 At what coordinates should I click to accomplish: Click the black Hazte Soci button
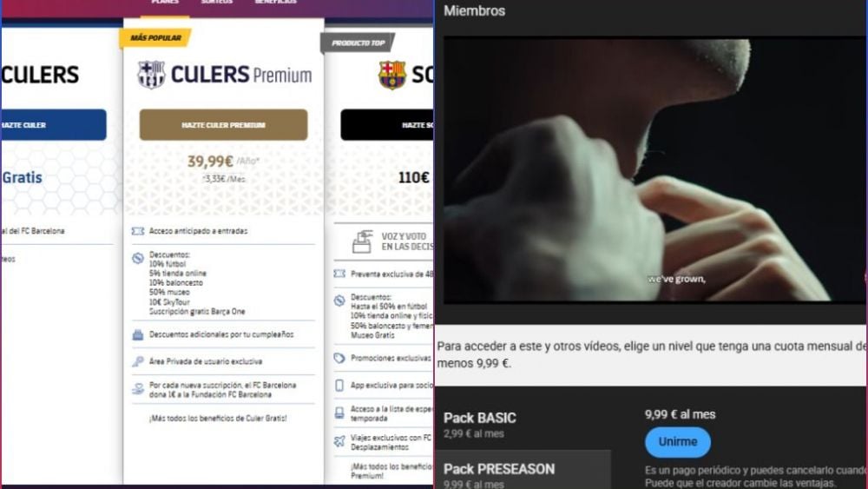[x=387, y=124]
